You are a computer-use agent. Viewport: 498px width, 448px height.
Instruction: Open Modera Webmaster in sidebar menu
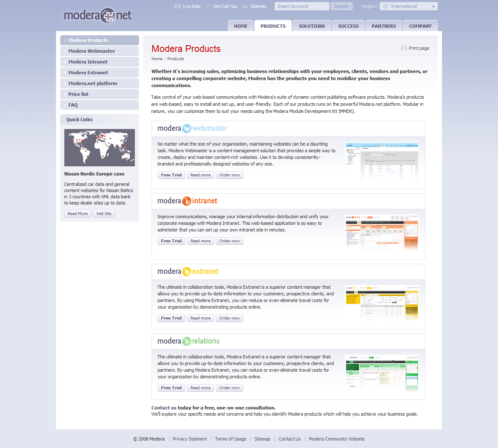coord(100,51)
